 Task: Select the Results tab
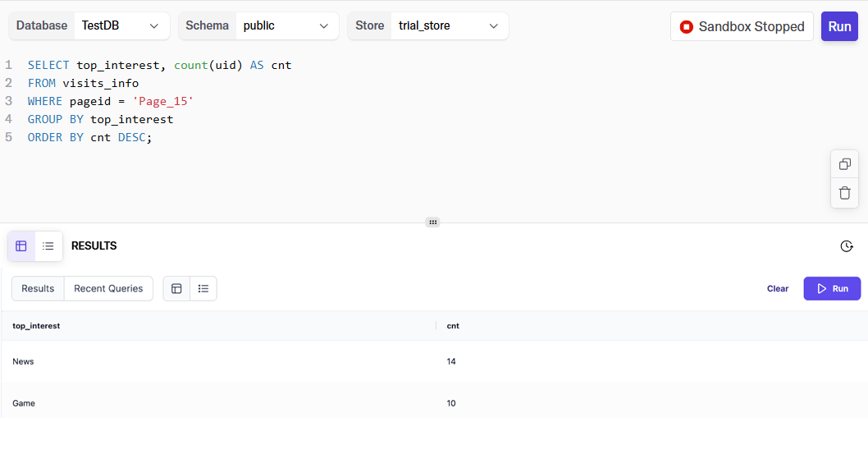pos(38,288)
